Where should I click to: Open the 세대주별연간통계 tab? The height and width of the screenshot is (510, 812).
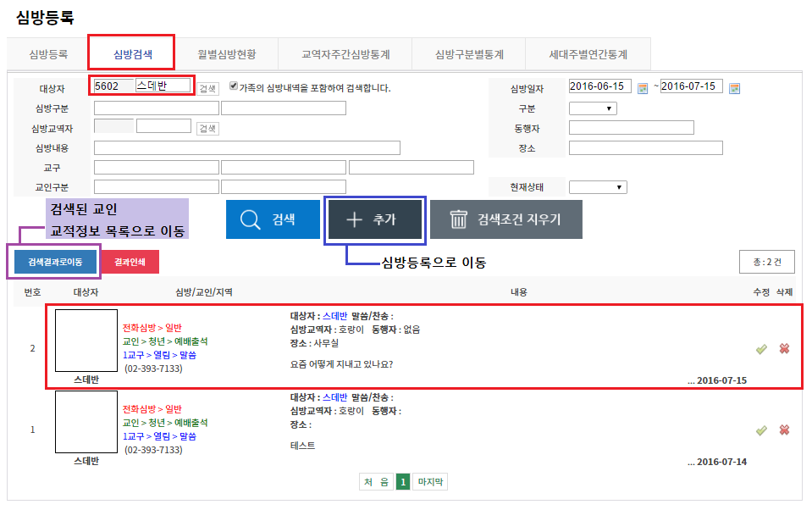coord(588,54)
